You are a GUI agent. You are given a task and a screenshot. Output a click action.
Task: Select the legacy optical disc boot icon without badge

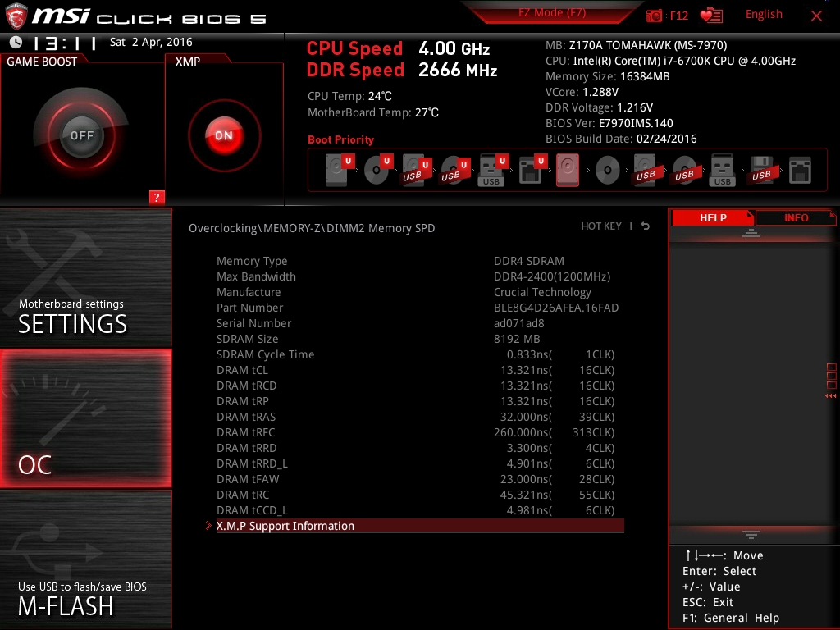(608, 171)
